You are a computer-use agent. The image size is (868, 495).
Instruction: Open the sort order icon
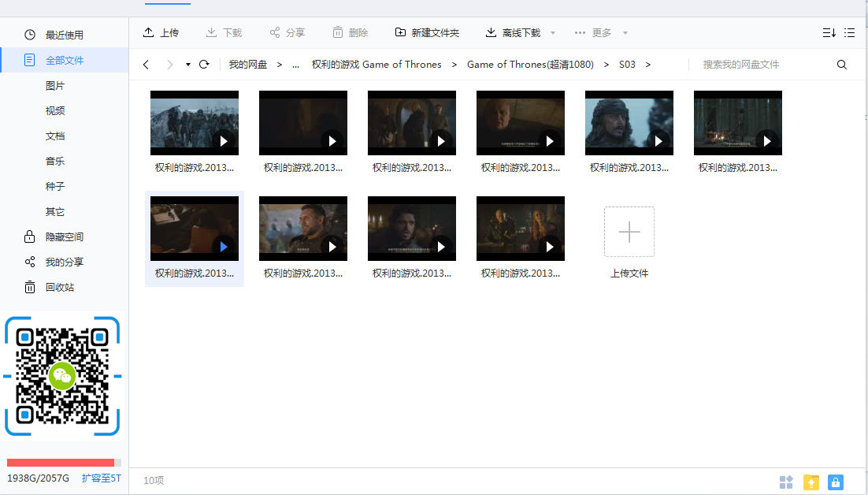click(829, 32)
